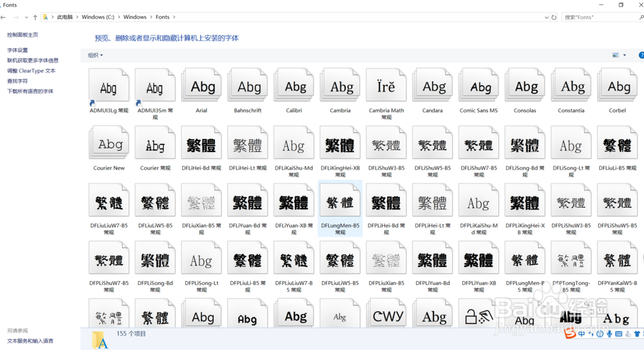
Task: Select the DFPLiShuW7-B5 font icon
Action: [x=109, y=258]
